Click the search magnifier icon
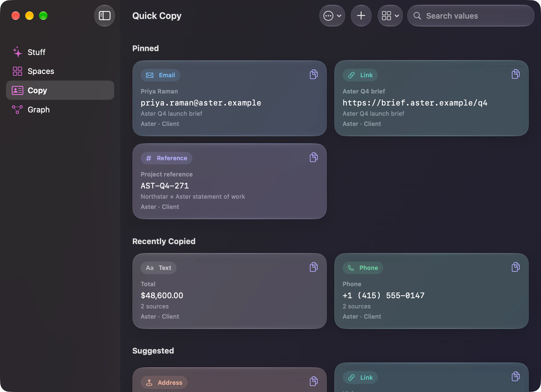This screenshot has width=541, height=392. pos(417,16)
